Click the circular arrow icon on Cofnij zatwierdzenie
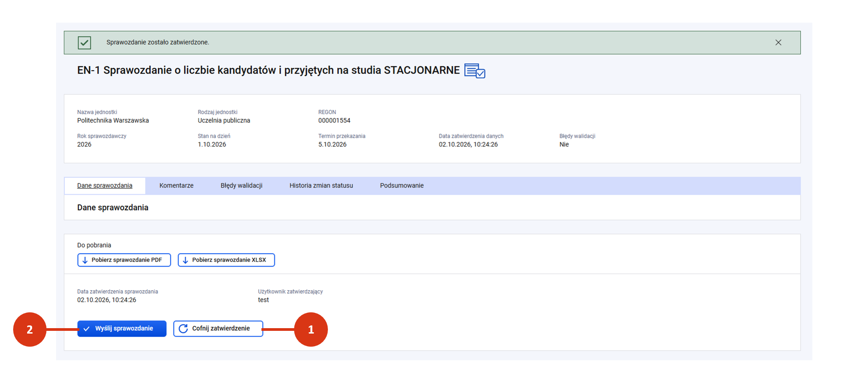The image size is (868, 386). point(183,329)
